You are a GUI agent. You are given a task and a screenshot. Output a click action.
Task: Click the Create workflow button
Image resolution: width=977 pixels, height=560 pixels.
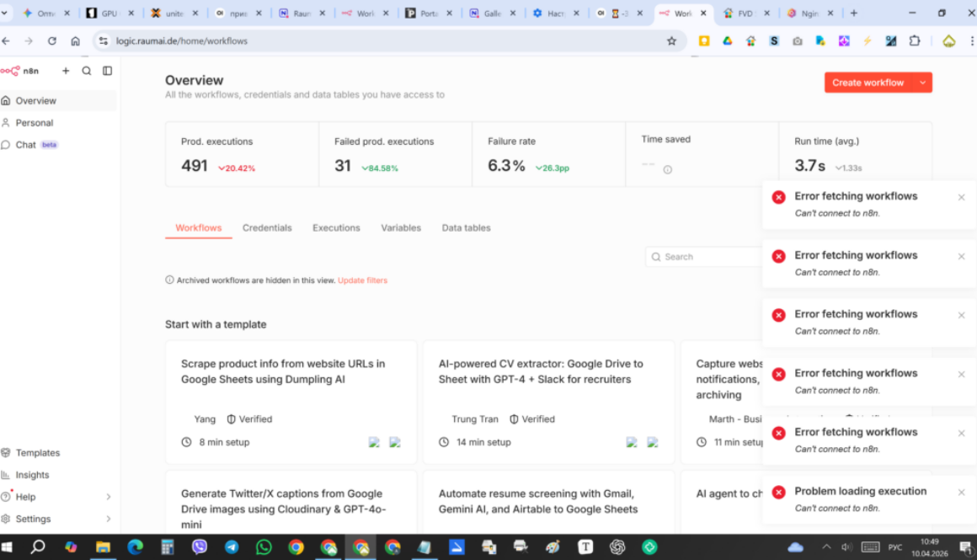[868, 83]
